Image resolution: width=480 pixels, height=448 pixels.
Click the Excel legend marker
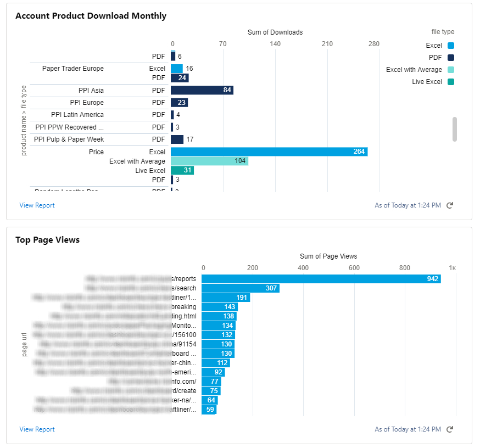tap(452, 45)
